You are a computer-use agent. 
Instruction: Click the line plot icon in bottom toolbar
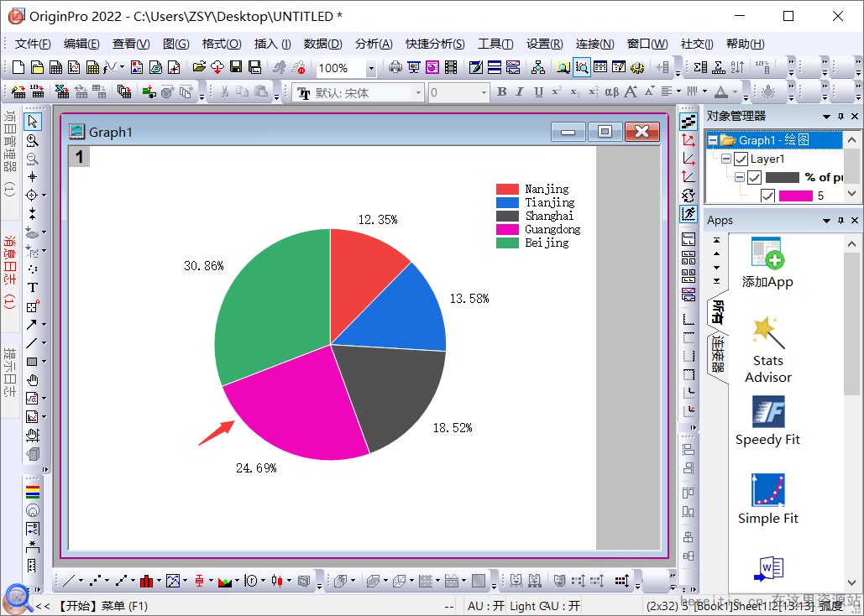(69, 581)
